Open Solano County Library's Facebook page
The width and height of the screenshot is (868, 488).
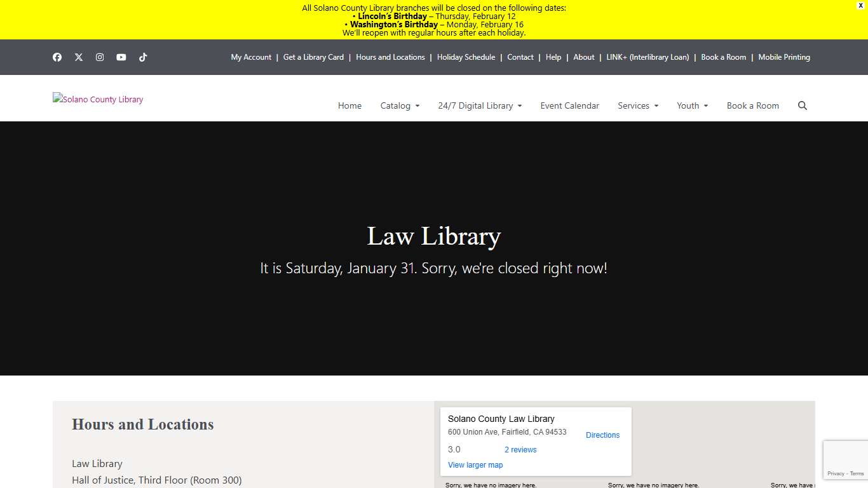click(x=57, y=57)
